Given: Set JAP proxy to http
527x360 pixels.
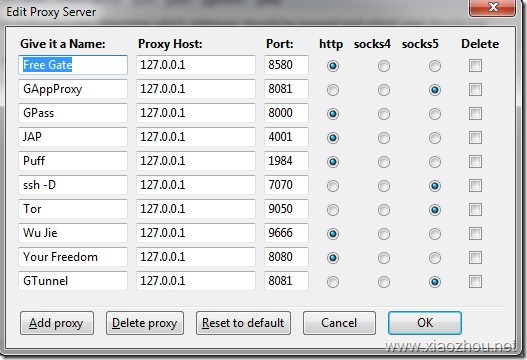Looking at the screenshot, I should [x=333, y=138].
